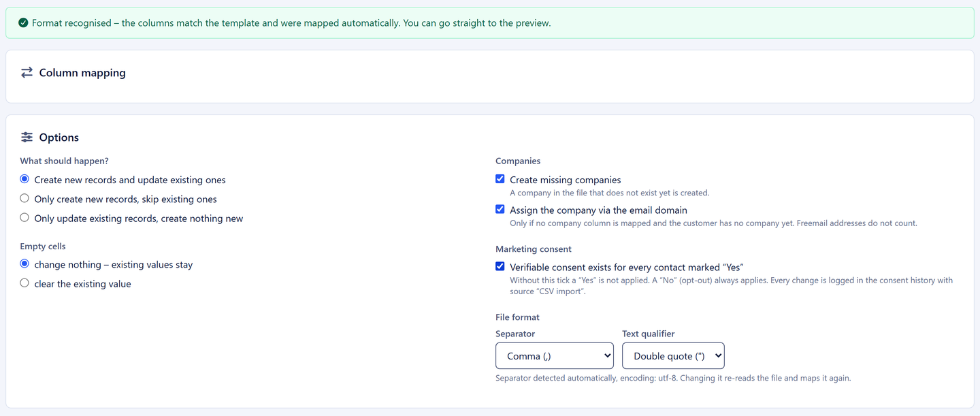Toggle Verifiable consent exists checkbox
Screen dimensions: 980x416
pos(500,266)
